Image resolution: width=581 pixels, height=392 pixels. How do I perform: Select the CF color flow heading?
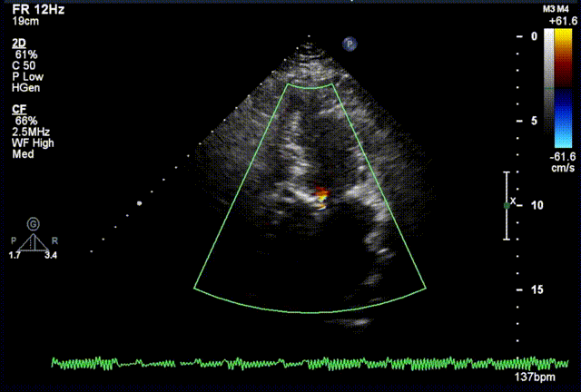pyautogui.click(x=18, y=109)
